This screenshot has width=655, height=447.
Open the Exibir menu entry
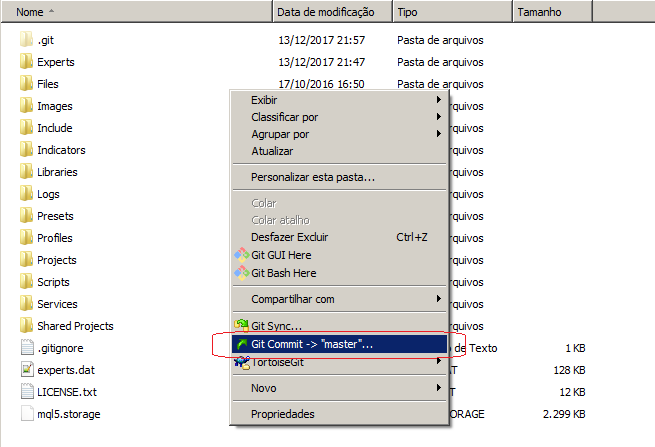[340, 100]
